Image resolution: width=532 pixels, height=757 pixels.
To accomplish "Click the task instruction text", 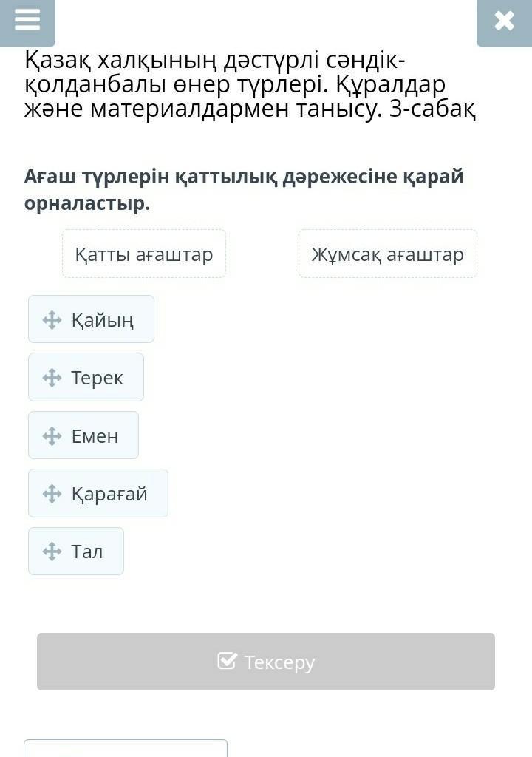I will 244,189.
